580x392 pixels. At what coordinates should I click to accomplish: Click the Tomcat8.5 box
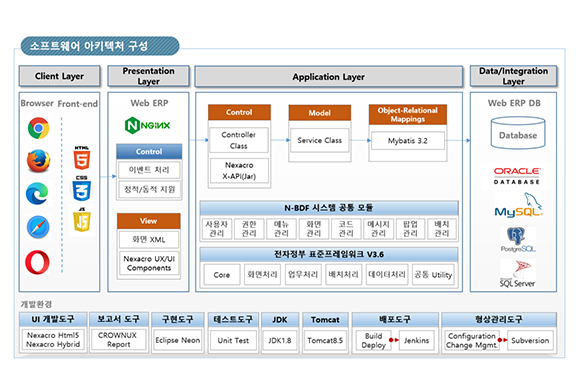325,340
